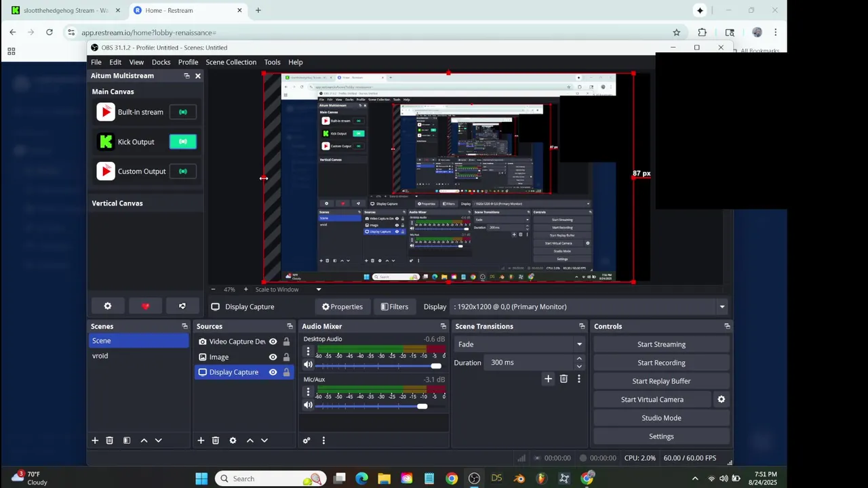The width and height of the screenshot is (868, 488).
Task: Close the Aitum Multistream dock
Action: [x=198, y=76]
